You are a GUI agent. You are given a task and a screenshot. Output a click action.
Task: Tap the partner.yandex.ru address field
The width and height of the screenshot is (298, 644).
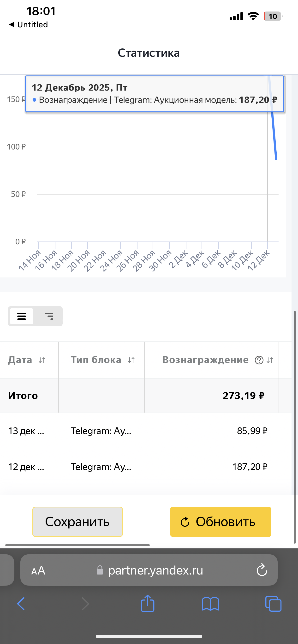pyautogui.click(x=155, y=570)
